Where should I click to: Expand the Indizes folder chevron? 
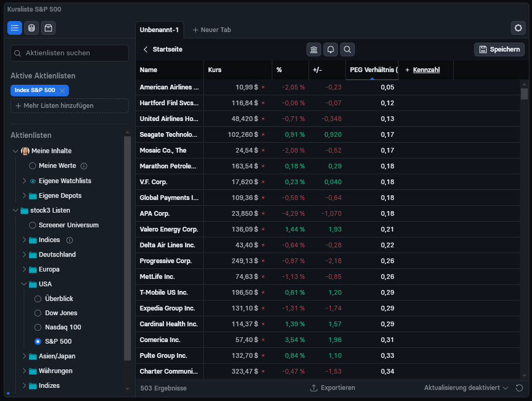(x=24, y=386)
